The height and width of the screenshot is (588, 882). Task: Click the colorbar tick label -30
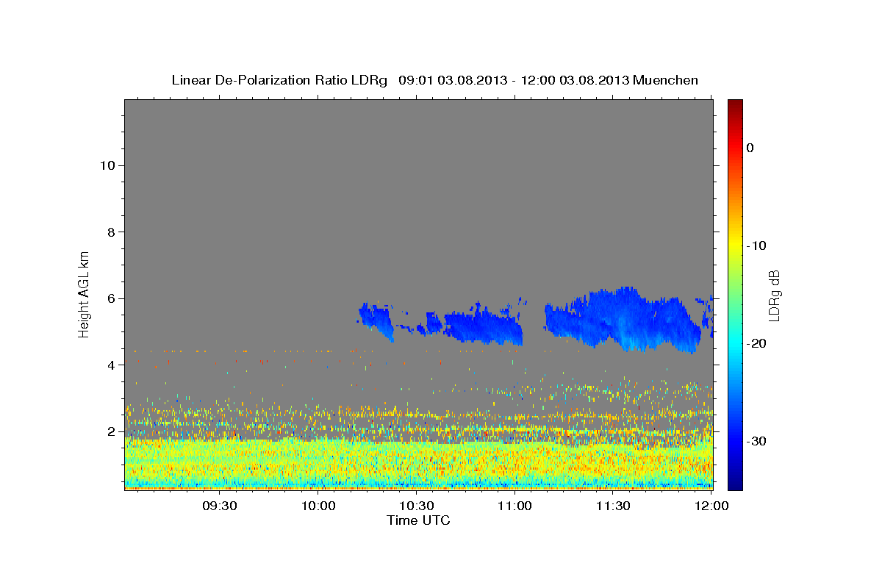(x=757, y=441)
